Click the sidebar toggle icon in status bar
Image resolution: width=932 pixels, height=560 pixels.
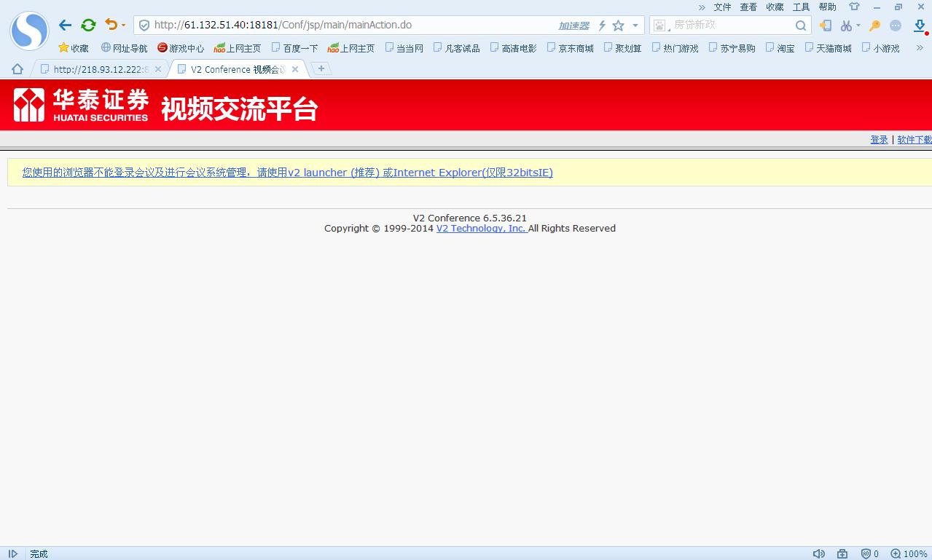point(12,553)
